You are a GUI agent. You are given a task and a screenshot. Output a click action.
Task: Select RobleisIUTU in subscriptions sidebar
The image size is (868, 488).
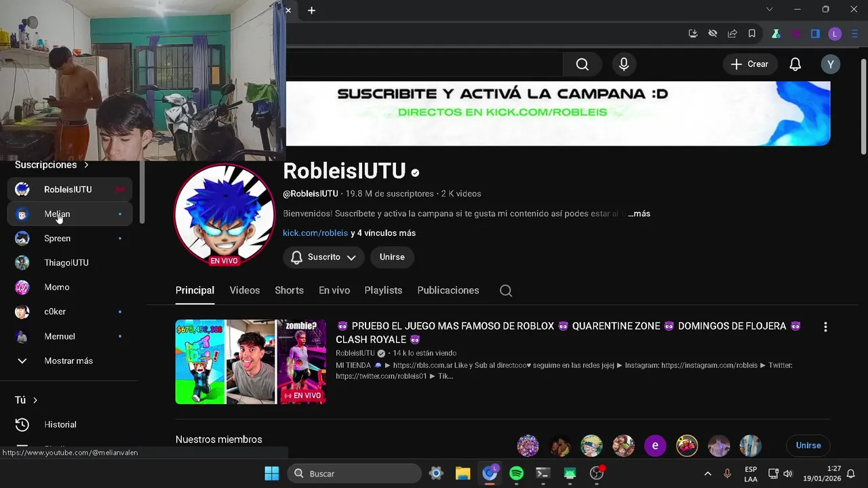[x=69, y=190]
